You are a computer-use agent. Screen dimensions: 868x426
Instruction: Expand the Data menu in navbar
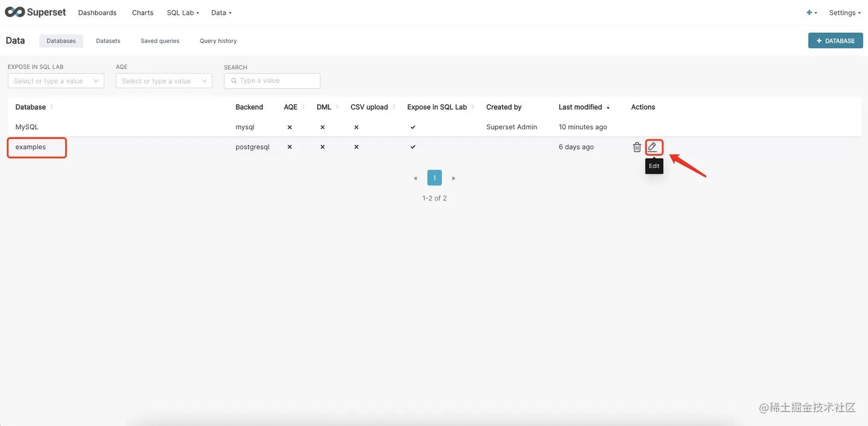point(221,13)
